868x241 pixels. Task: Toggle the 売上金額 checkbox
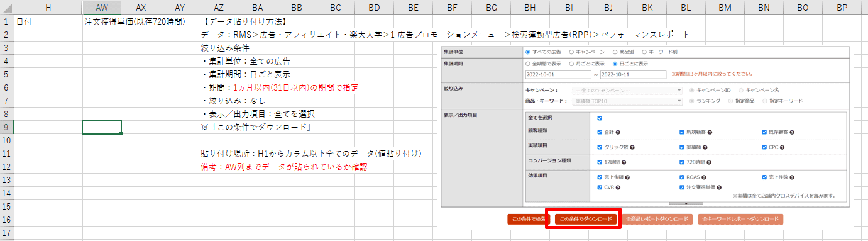[x=600, y=177]
